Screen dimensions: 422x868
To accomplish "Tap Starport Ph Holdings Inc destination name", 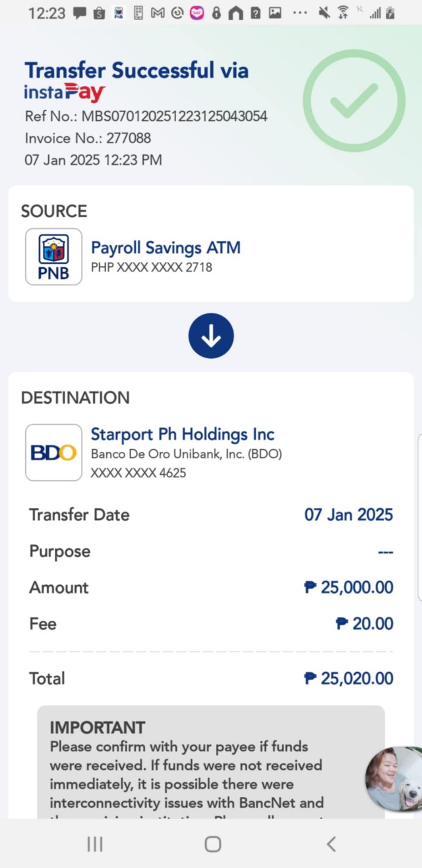I will [x=182, y=434].
